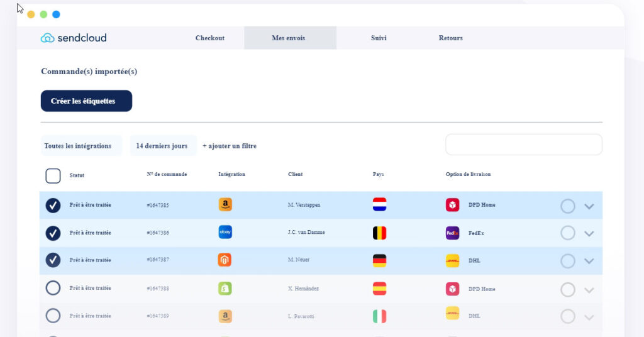Switch to Mes envois tab
This screenshot has height=337, width=644.
tap(290, 38)
